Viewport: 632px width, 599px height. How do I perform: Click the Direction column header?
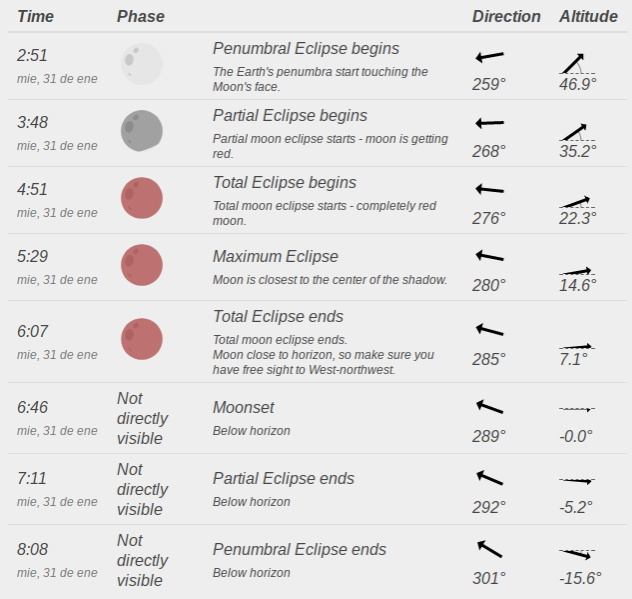click(506, 17)
